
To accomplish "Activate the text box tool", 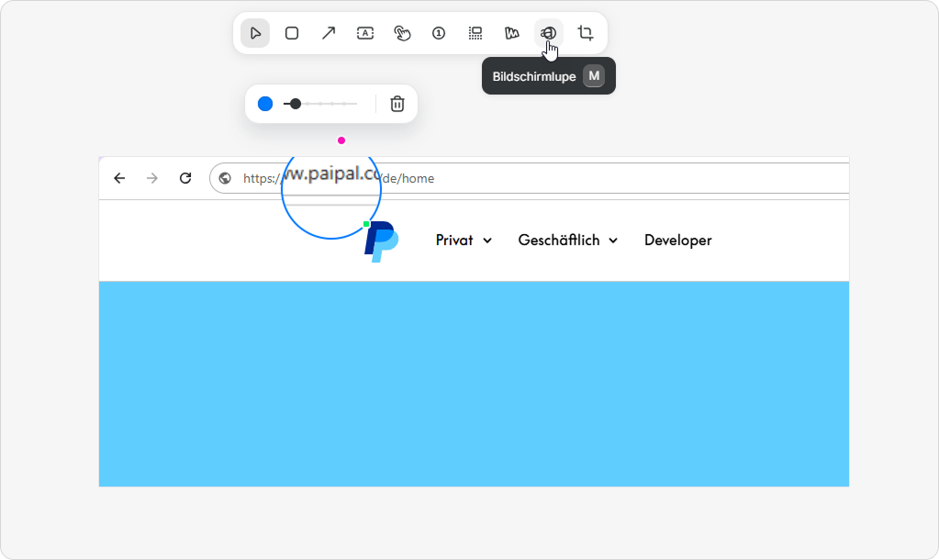I will pos(365,33).
